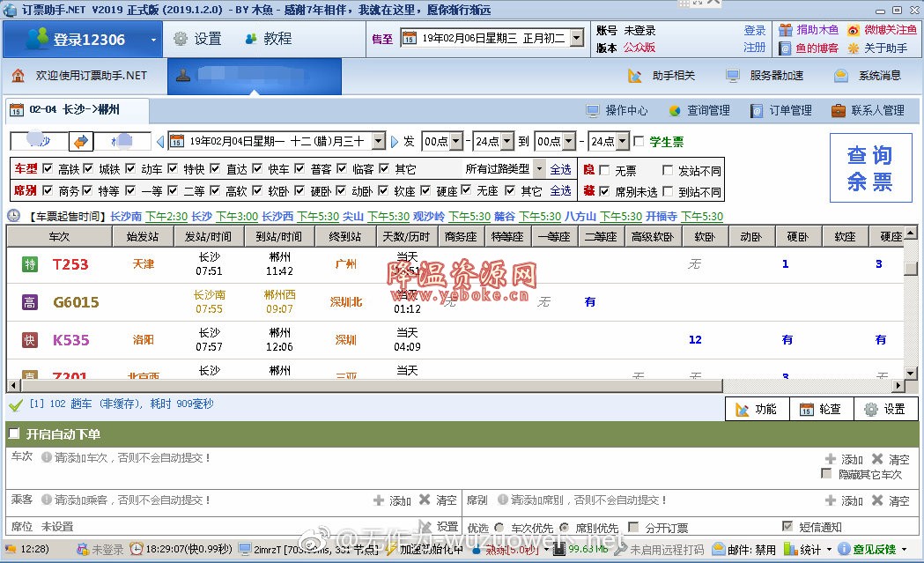Image resolution: width=924 pixels, height=563 pixels.
Task: Click the 设置 button beside 轮查
Action: pyautogui.click(x=886, y=409)
